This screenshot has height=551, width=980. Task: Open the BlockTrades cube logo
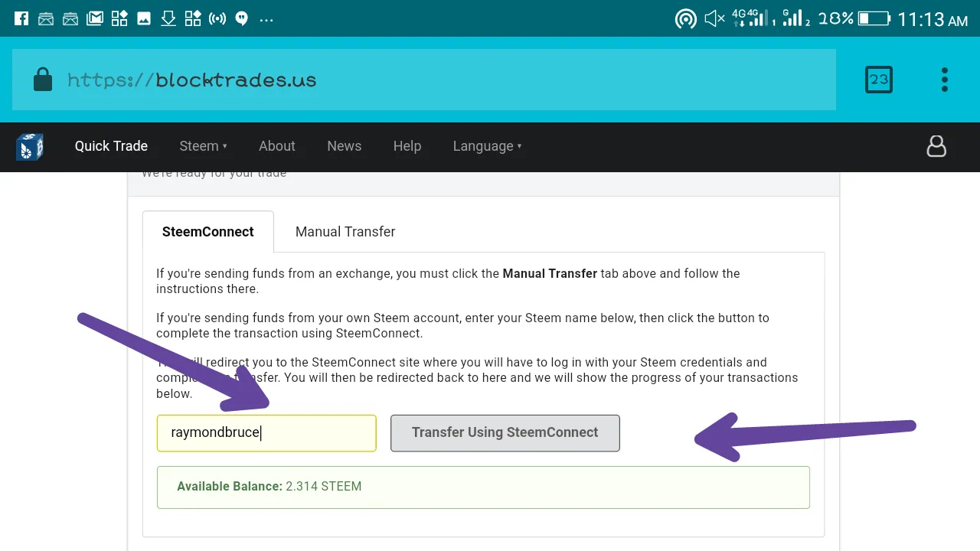tap(29, 146)
